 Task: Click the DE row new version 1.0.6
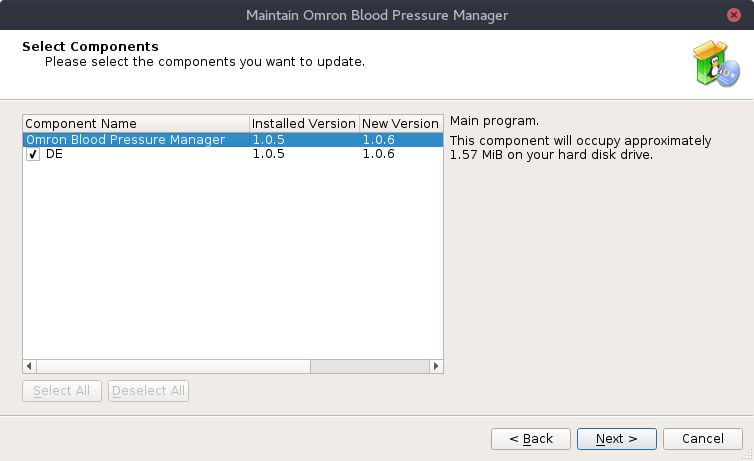tap(378, 154)
